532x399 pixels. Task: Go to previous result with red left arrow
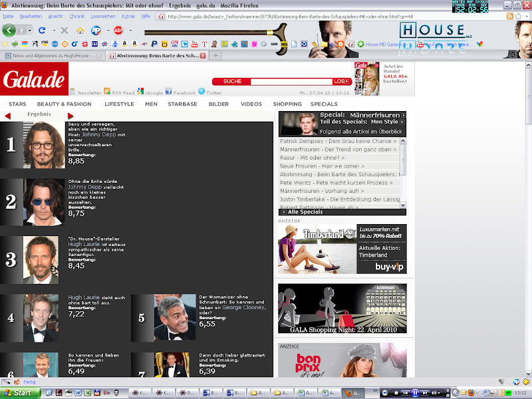(x=8, y=116)
